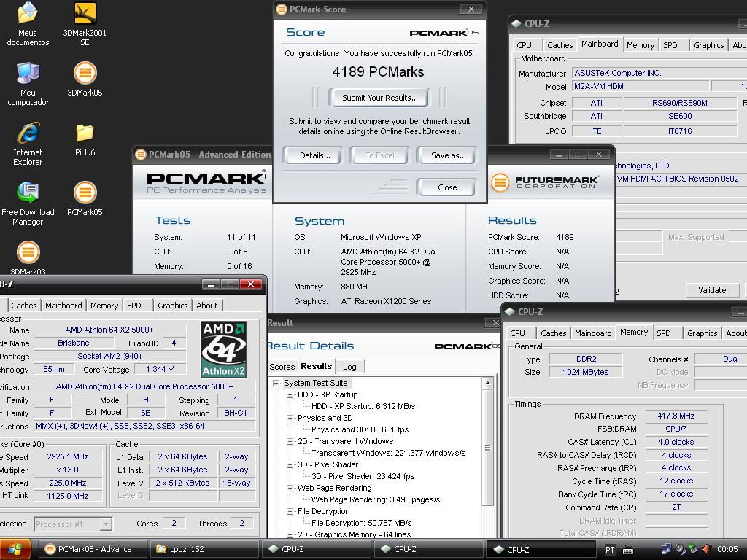Collapse the 3D - Pixel Shader node
Screen dimensions: 747x560
click(x=290, y=464)
